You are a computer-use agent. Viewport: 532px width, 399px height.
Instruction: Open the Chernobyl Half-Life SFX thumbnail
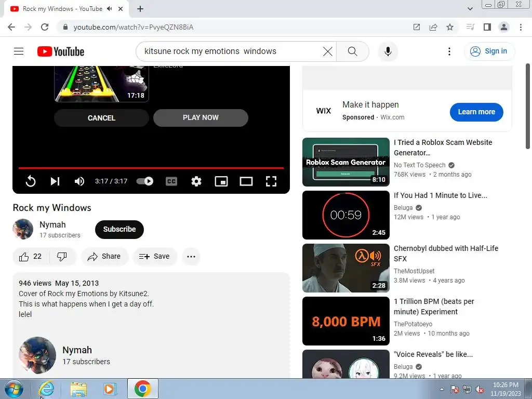coord(345,268)
